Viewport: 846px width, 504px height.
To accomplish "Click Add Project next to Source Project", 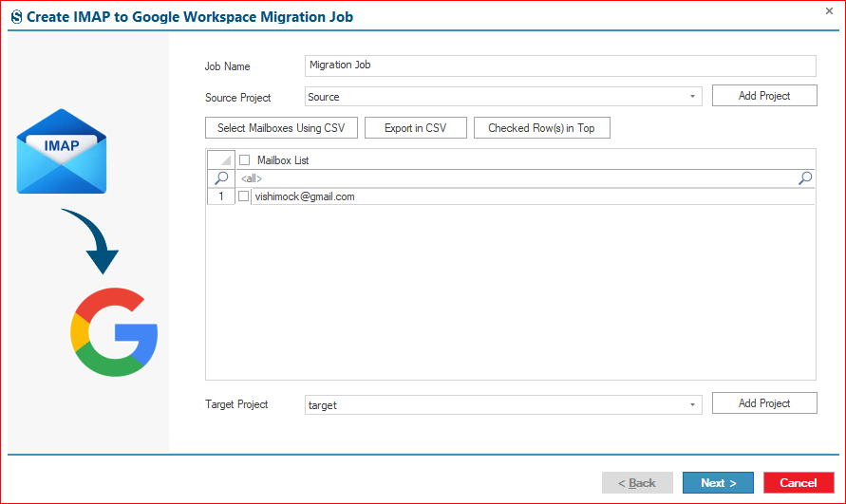I will 764,96.
